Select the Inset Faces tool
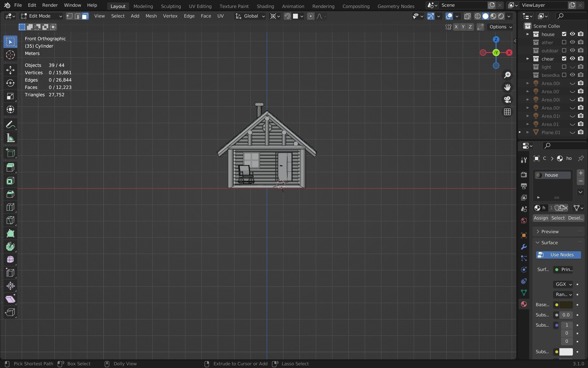Image resolution: width=588 pixels, height=368 pixels. 10,181
